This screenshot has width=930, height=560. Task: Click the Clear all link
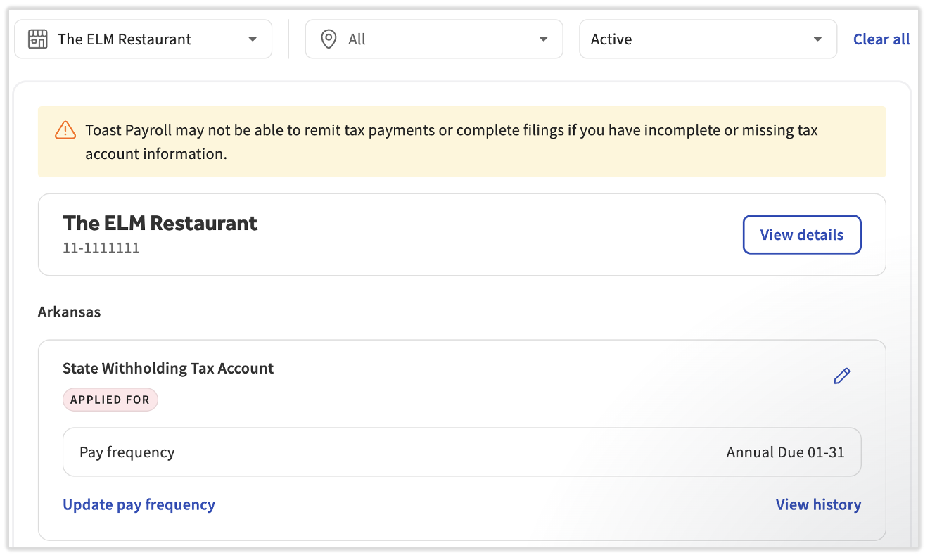tap(881, 39)
